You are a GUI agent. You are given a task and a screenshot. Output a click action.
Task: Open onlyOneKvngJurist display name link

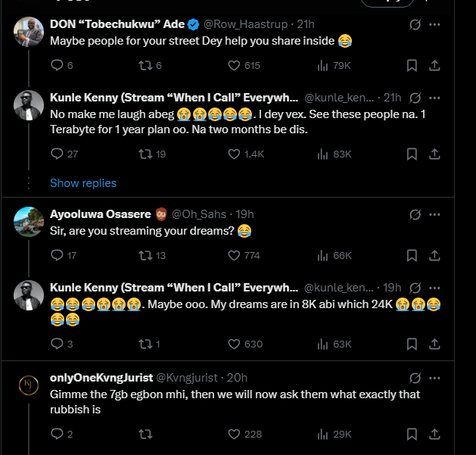pos(101,378)
